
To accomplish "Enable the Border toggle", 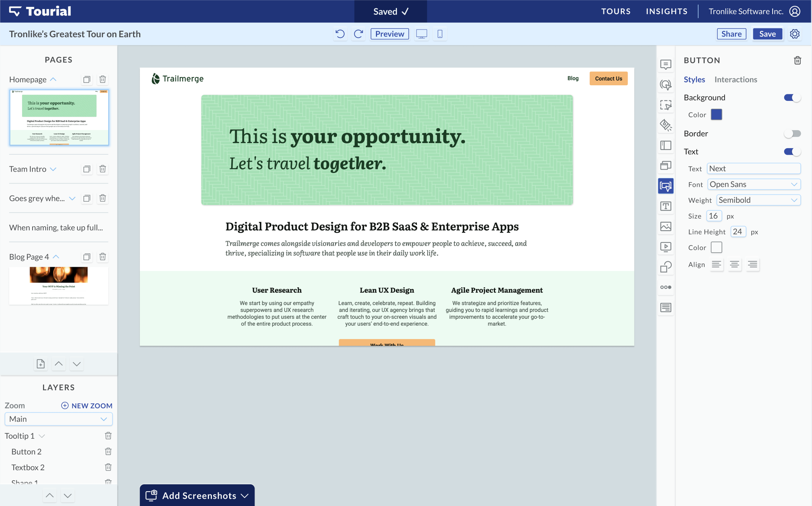I will 792,134.
